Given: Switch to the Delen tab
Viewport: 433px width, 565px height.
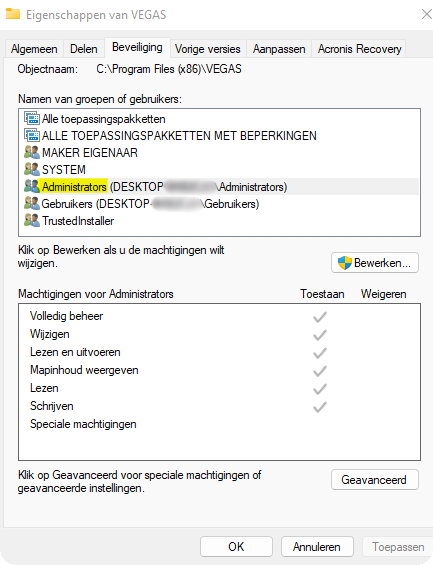Looking at the screenshot, I should click(84, 49).
